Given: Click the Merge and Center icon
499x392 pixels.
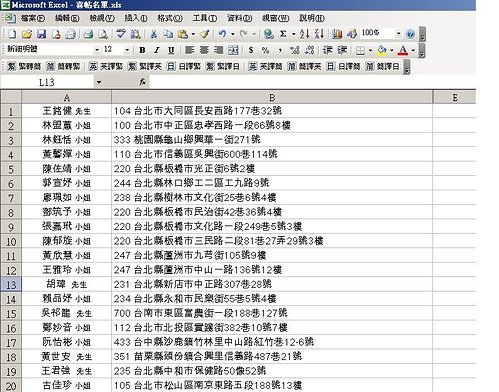Looking at the screenshot, I should click(x=233, y=50).
